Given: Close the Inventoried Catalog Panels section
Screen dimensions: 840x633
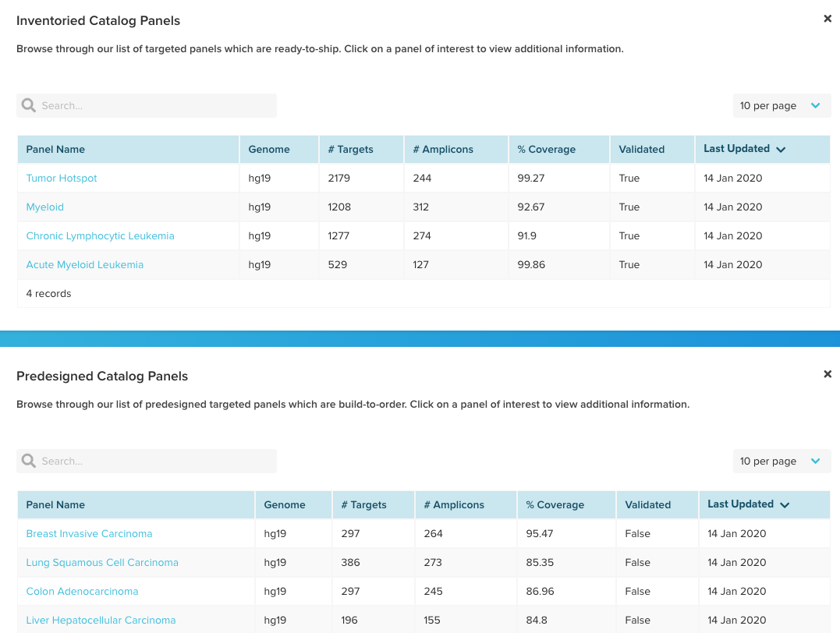Looking at the screenshot, I should [x=828, y=19].
